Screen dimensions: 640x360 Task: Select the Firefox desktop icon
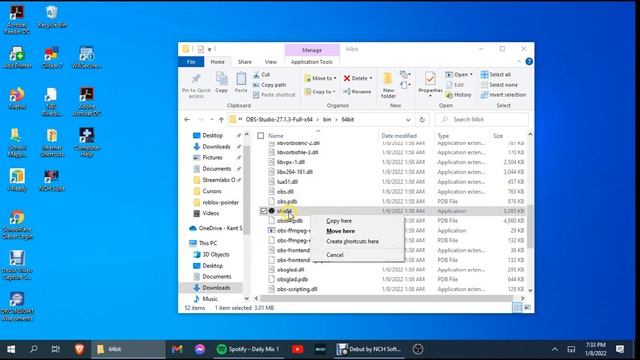17,98
